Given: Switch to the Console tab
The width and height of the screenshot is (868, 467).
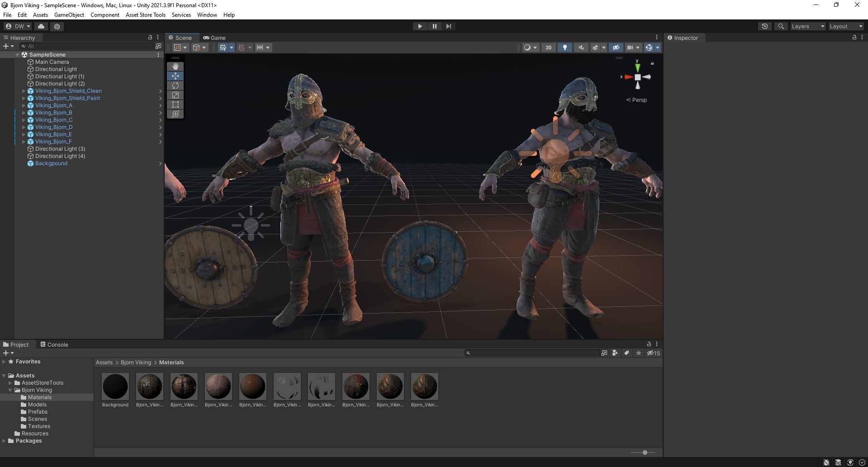Looking at the screenshot, I should [54, 344].
